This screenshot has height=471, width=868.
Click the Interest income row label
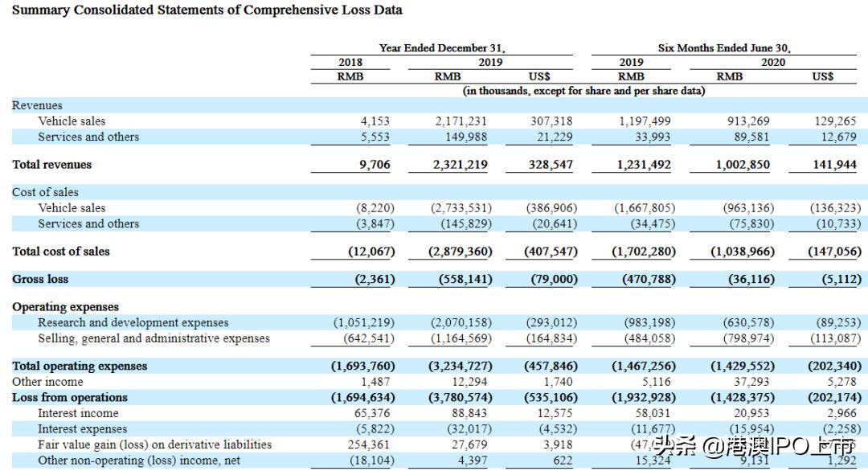click(78, 413)
